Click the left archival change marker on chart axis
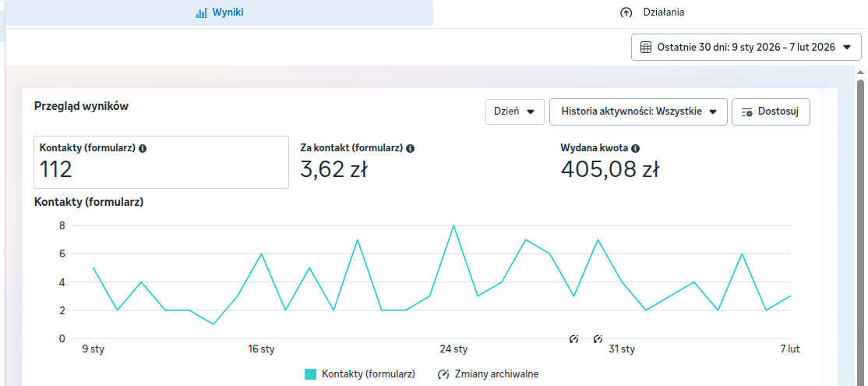868x386 pixels. click(573, 338)
